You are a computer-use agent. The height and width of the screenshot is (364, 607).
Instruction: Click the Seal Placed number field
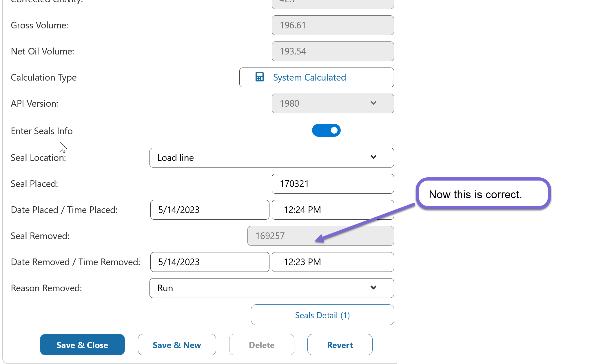coord(332,184)
